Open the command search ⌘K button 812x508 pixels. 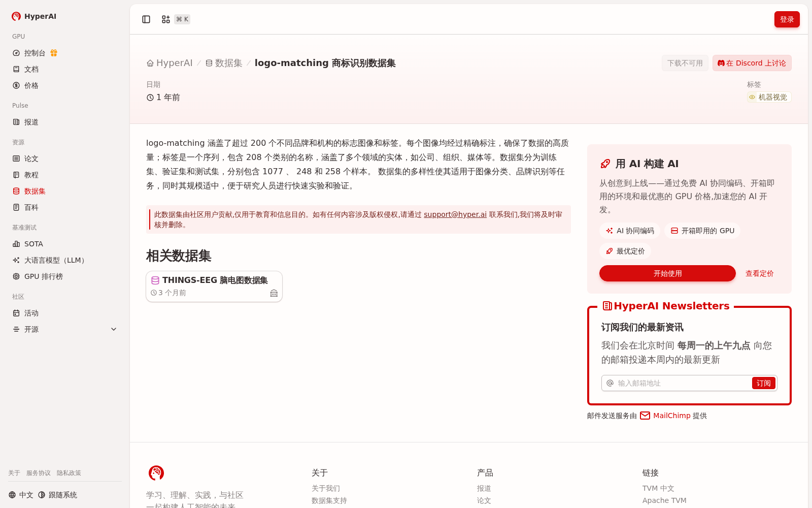tap(176, 19)
